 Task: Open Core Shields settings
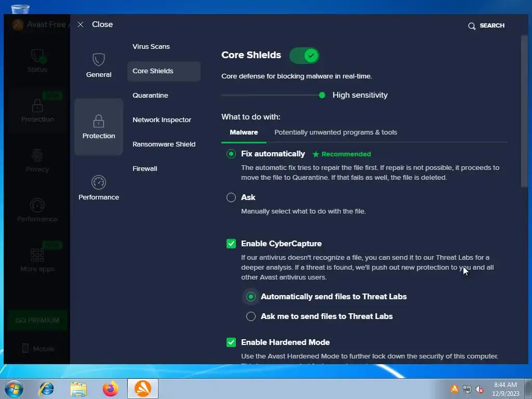click(x=164, y=71)
